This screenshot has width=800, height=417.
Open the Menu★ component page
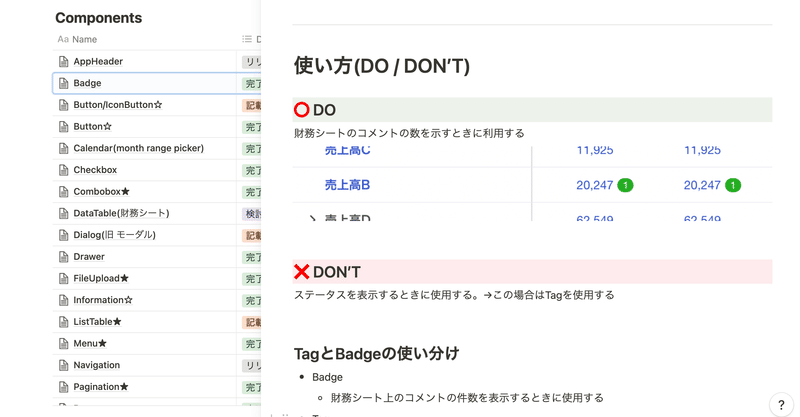pos(90,343)
